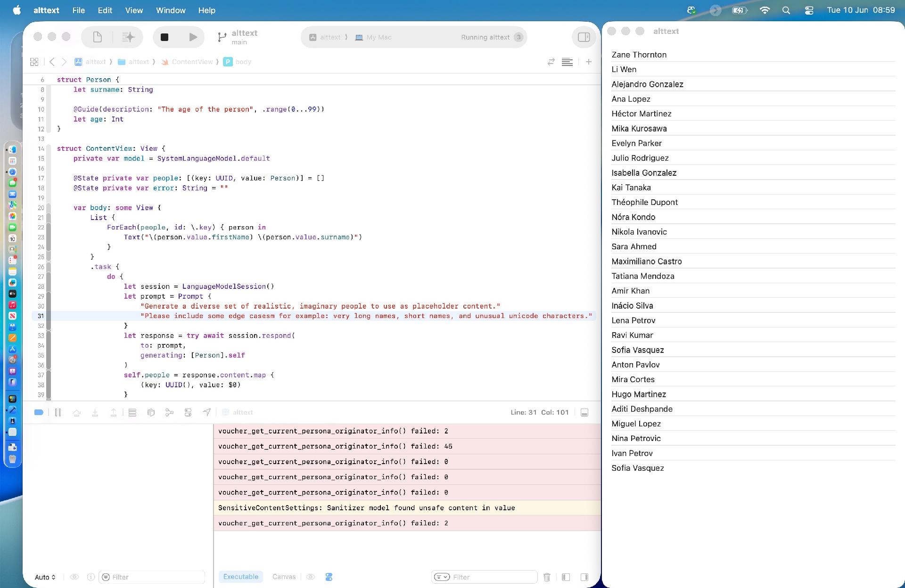The width and height of the screenshot is (905, 588).
Task: Open the editor options lines icon
Action: 567,62
